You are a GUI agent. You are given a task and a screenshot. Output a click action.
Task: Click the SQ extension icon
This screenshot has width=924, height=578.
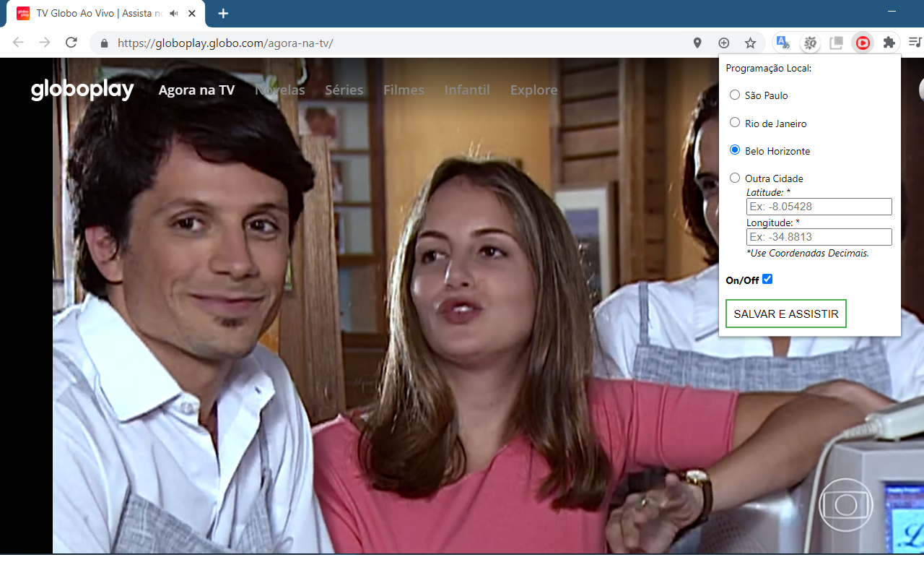pyautogui.click(x=810, y=43)
